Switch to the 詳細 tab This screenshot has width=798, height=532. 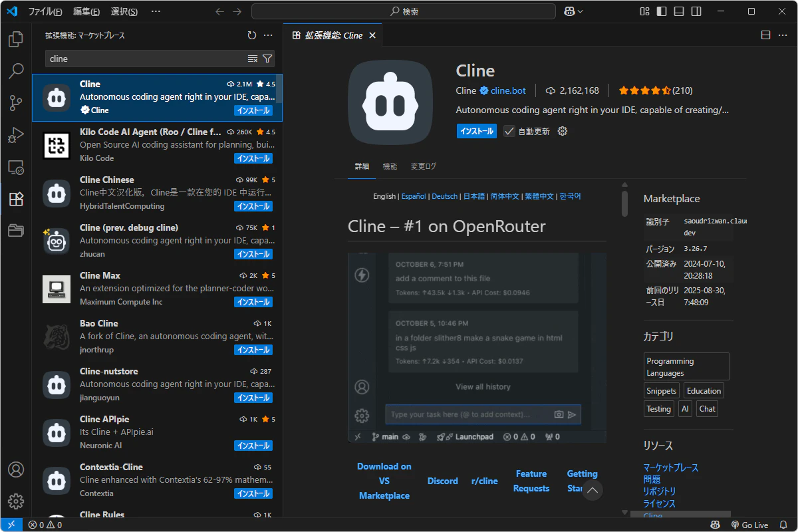coord(362,166)
